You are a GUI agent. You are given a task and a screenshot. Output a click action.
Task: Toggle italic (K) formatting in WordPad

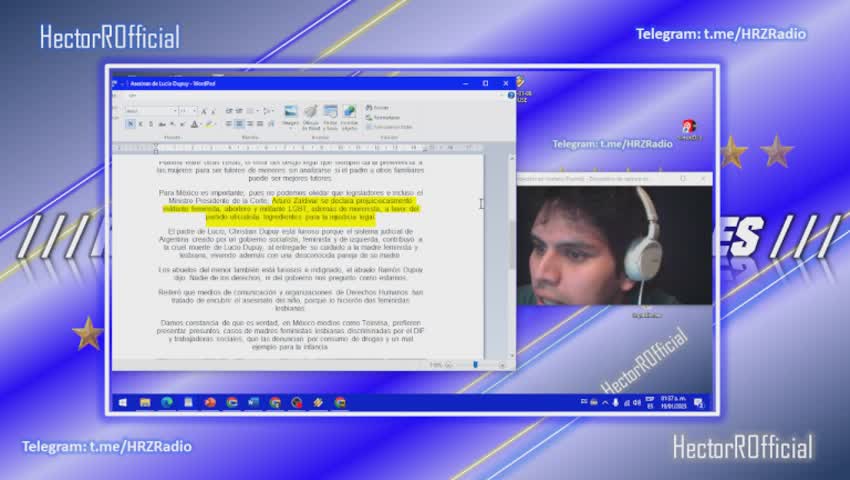tap(141, 124)
